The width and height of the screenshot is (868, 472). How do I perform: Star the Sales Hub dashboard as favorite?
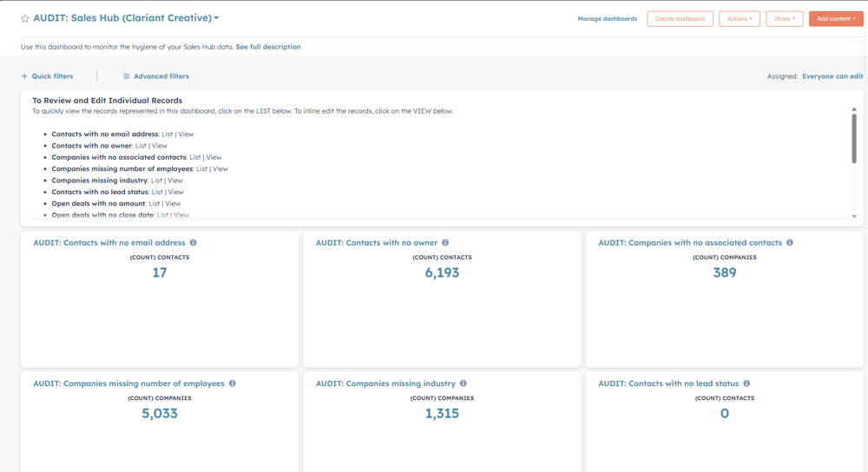(x=25, y=18)
